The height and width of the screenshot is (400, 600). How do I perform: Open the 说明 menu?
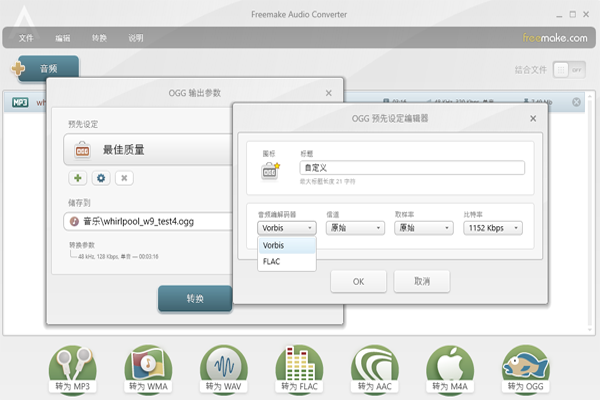coord(136,38)
